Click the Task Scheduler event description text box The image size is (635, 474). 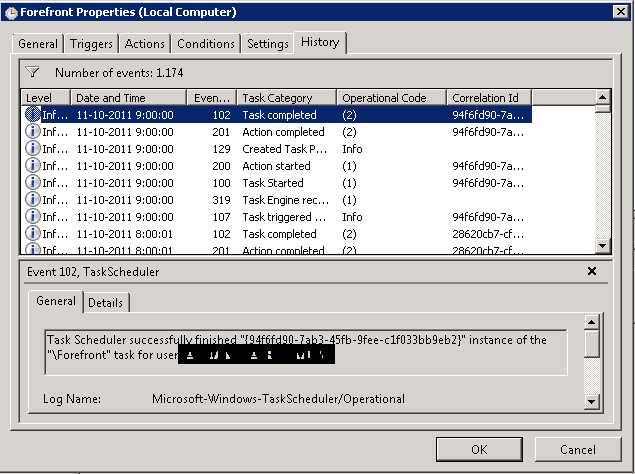coord(306,352)
